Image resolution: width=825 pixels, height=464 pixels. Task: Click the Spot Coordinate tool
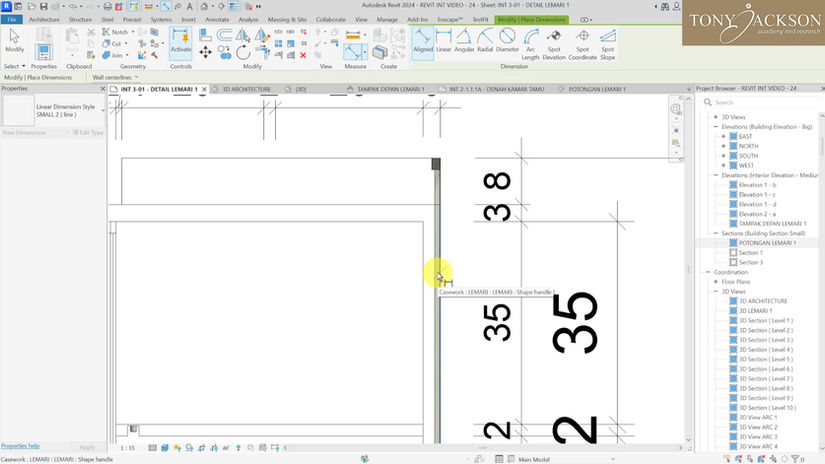(x=582, y=44)
